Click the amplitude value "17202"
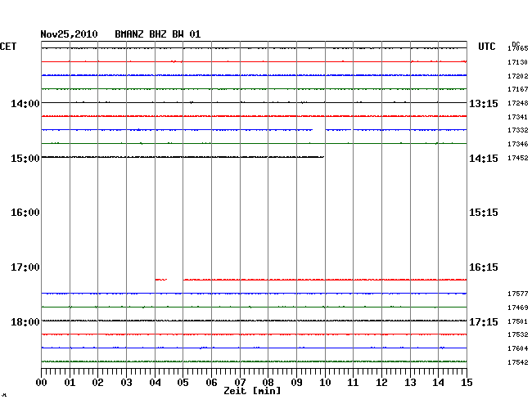 tap(518, 76)
